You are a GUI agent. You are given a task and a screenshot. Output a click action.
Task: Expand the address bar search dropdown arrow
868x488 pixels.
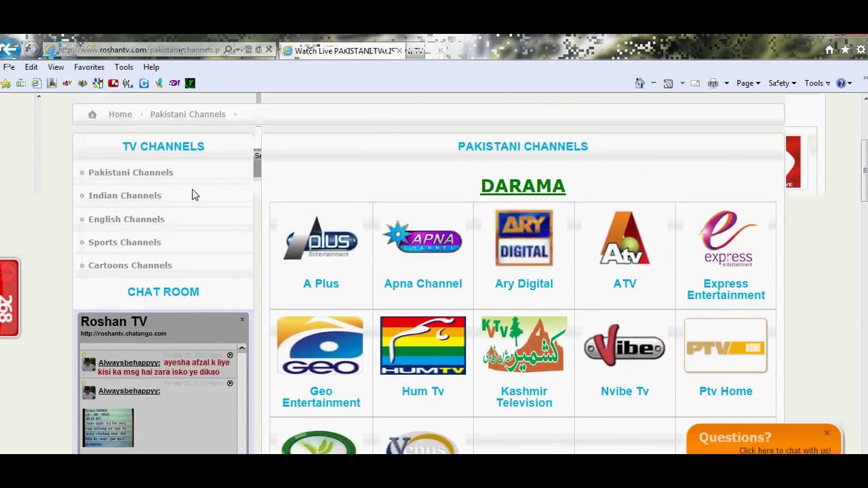pyautogui.click(x=239, y=49)
